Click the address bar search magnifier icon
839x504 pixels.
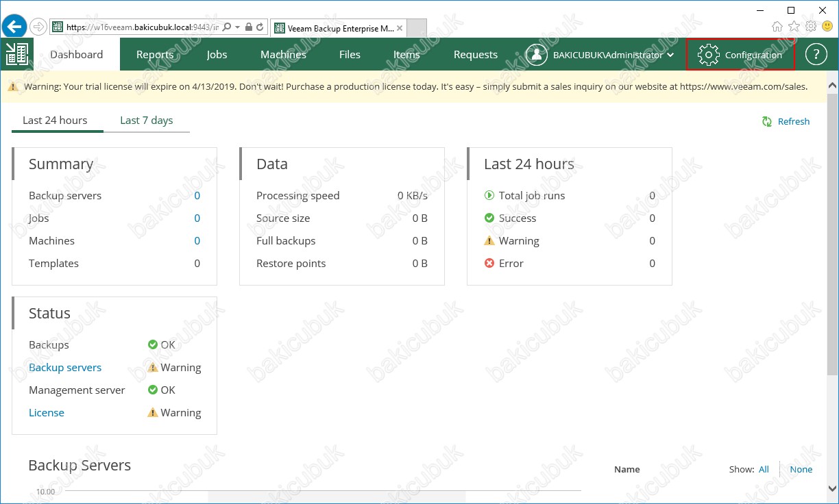coord(226,27)
